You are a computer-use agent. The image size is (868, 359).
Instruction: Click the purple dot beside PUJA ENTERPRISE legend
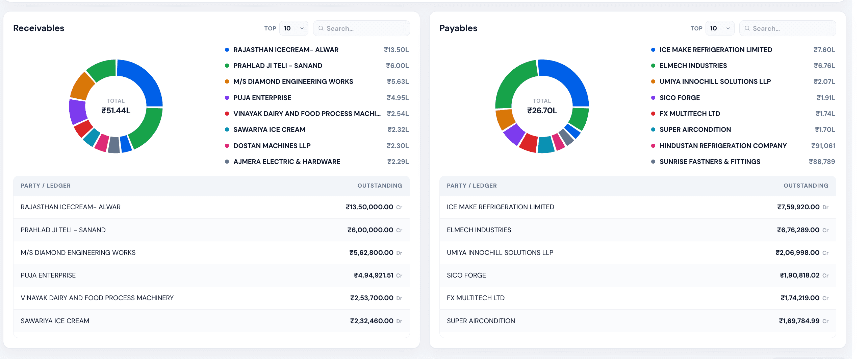pos(227,98)
